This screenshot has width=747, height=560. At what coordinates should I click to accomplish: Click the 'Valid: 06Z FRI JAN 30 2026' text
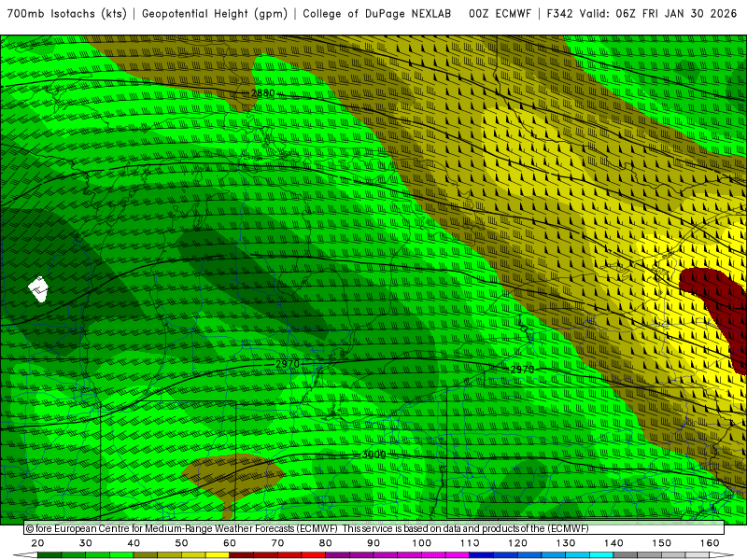658,14
